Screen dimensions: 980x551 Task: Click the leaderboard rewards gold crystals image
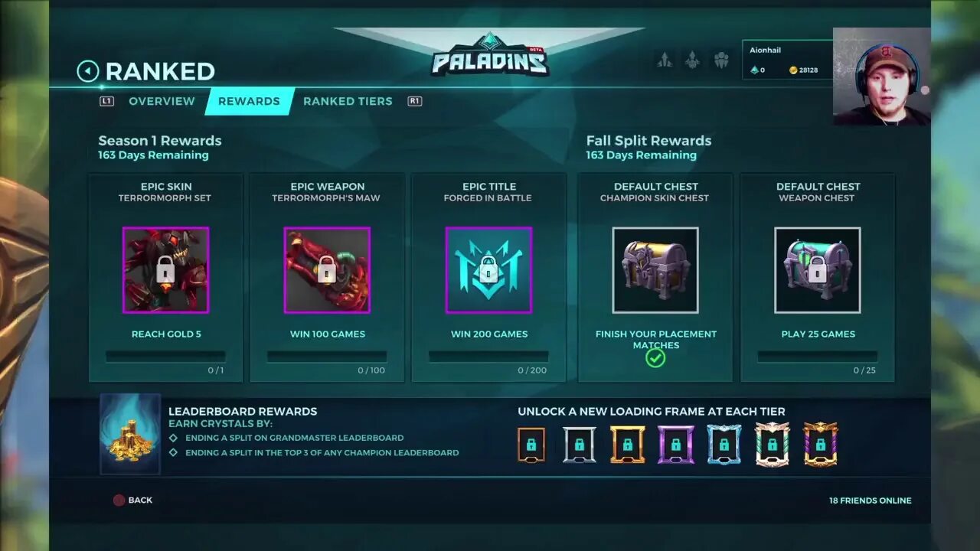click(x=130, y=434)
